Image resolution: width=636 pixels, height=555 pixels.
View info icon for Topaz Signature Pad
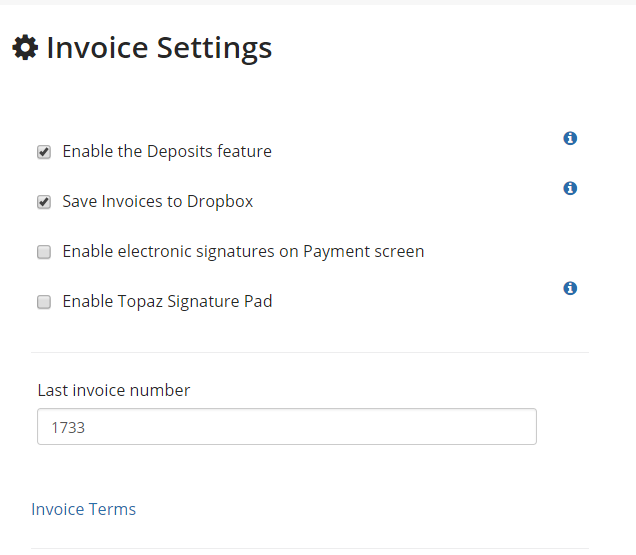(x=570, y=288)
